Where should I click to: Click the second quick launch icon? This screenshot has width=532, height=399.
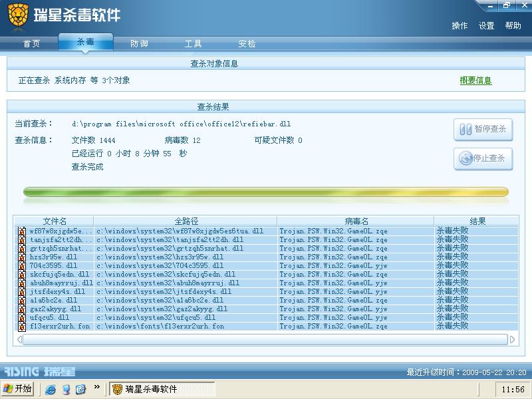66,389
